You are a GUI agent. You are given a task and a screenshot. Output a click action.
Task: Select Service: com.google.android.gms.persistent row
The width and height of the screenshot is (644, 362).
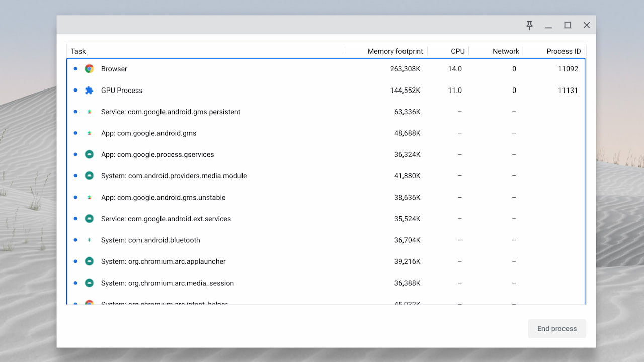(x=326, y=112)
